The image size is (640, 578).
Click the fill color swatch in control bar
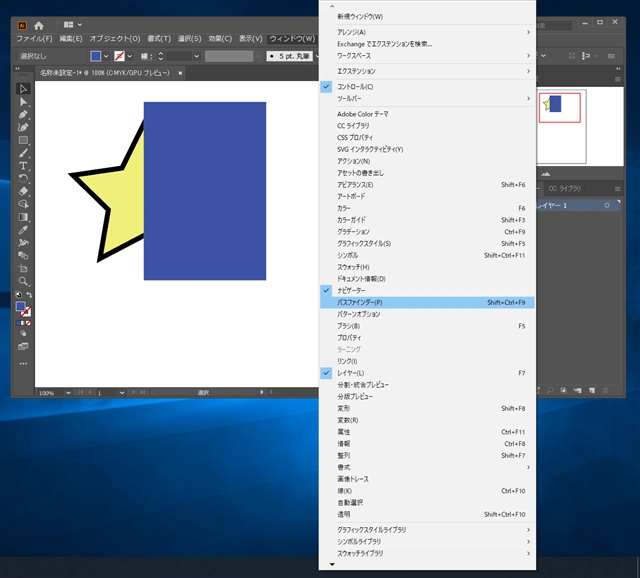click(96, 56)
